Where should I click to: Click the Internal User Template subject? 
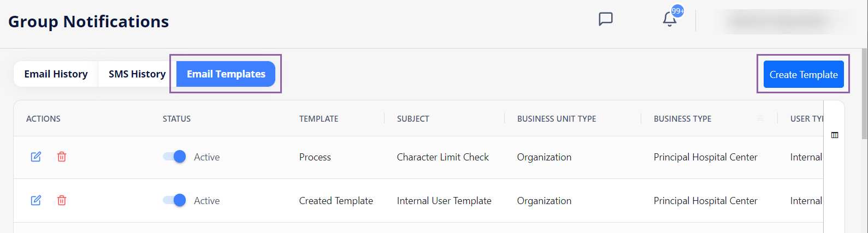[444, 201]
